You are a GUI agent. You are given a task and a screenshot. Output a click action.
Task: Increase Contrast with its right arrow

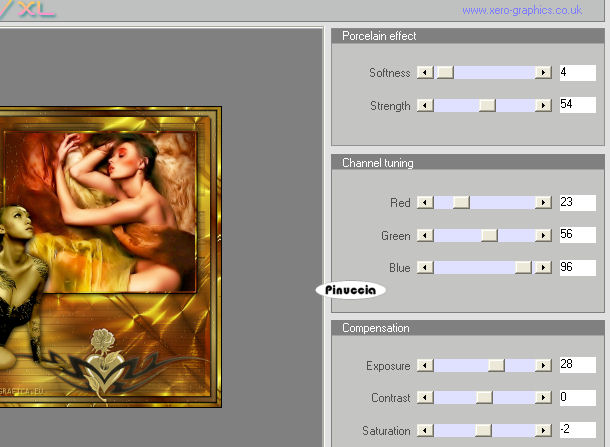click(543, 397)
